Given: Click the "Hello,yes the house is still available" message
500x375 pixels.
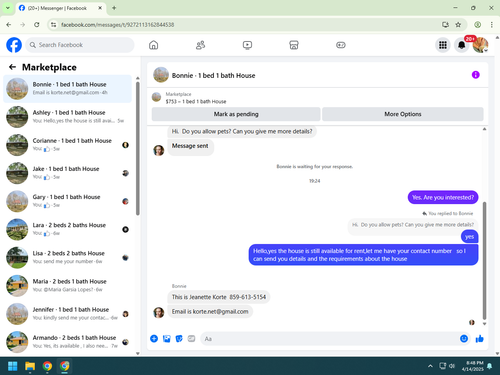Looking at the screenshot, I should (x=363, y=255).
